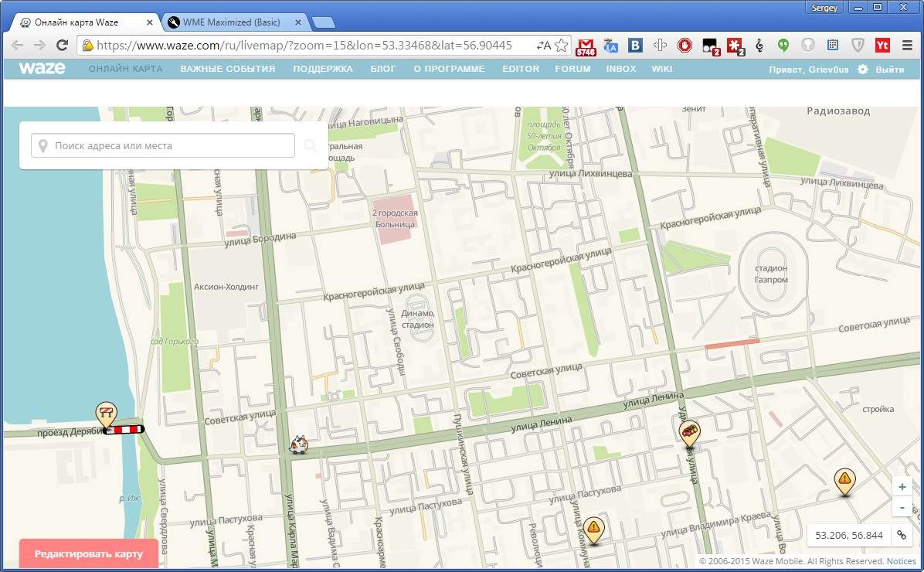This screenshot has width=924, height=572.
Task: Click the 'Динамо, стадион' map label
Action: (418, 318)
